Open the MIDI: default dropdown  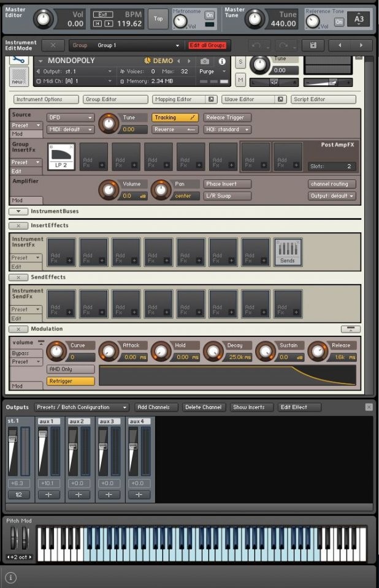click(x=71, y=129)
